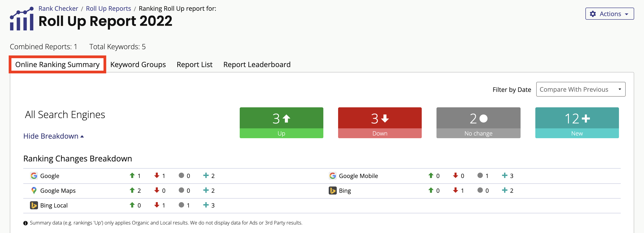This screenshot has width=644, height=233.
Task: Click the red down arrow beside Bing
Action: [x=455, y=190]
